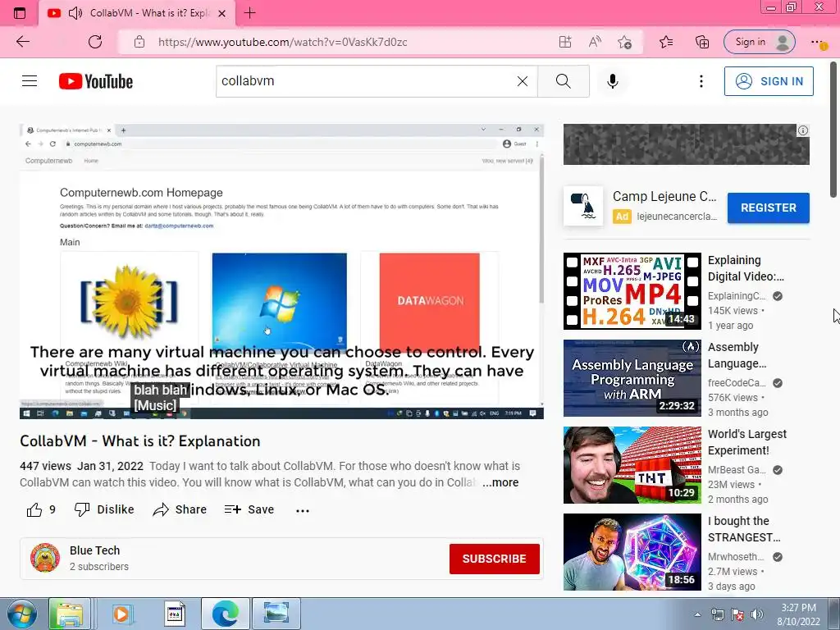The width and height of the screenshot is (840, 630).
Task: Open more actions ellipsis below video
Action: (x=303, y=510)
